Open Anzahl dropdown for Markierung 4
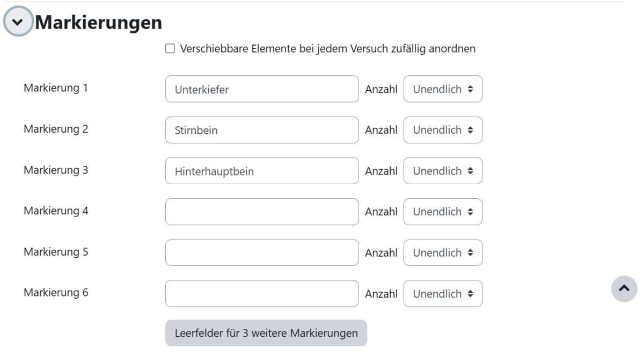This screenshot has height=354, width=644. 443,212
